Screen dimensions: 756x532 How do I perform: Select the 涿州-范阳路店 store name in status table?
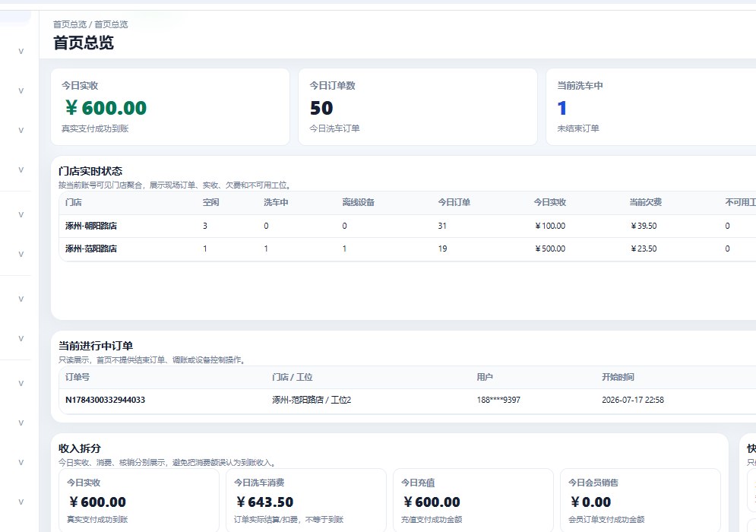click(x=91, y=249)
